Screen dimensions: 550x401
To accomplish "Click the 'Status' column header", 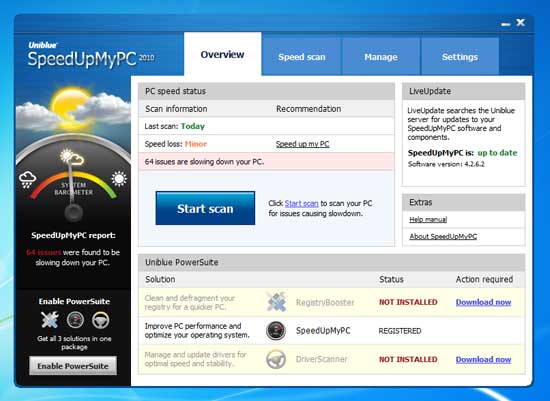I will pyautogui.click(x=391, y=280).
